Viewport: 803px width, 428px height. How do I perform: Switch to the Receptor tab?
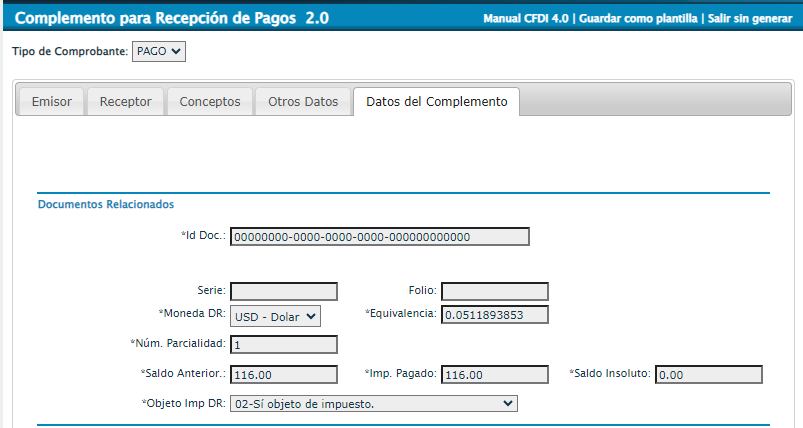point(125,102)
